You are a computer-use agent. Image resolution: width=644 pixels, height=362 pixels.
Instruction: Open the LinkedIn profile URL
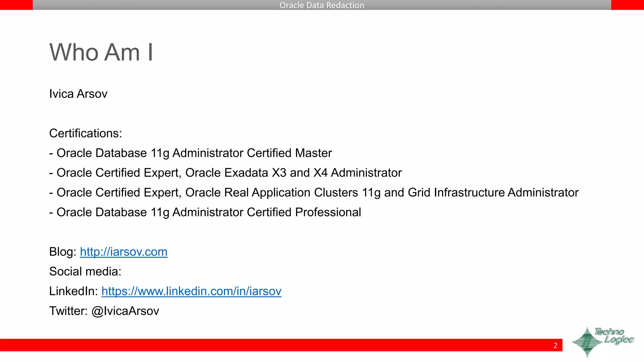click(191, 291)
